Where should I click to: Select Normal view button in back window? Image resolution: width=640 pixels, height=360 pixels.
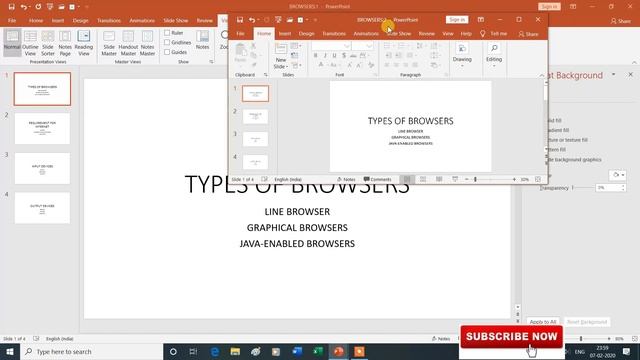pyautogui.click(x=12, y=43)
